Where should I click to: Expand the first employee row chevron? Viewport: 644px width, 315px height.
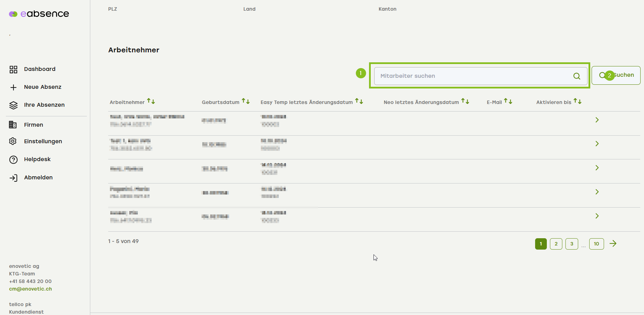[597, 120]
